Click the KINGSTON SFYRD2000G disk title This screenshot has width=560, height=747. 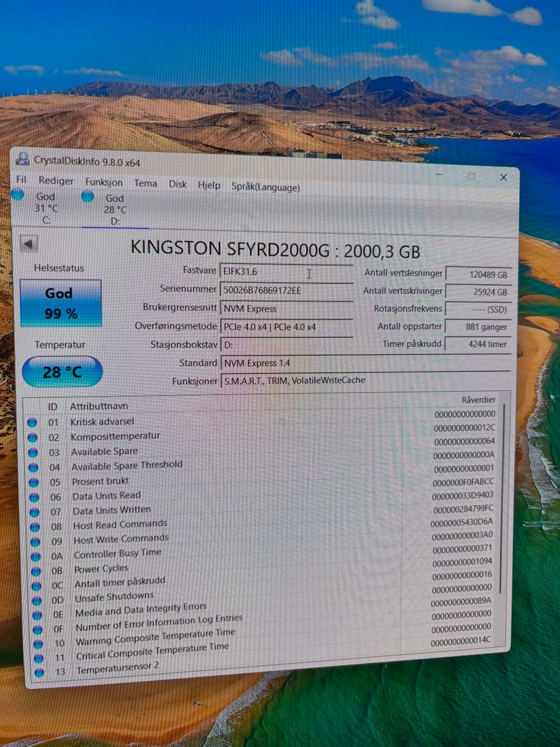[275, 250]
